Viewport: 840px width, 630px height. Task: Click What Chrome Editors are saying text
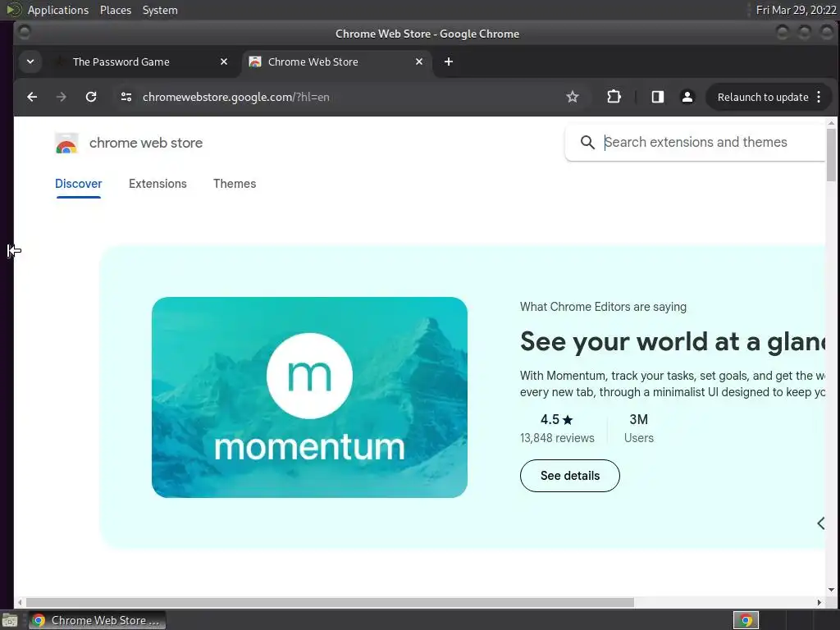click(603, 307)
